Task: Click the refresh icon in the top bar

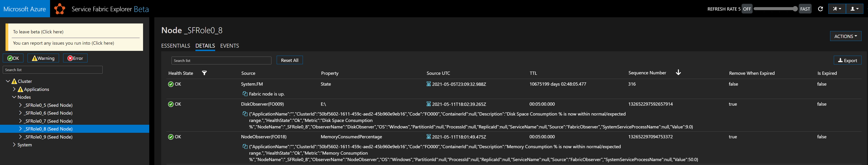Action: click(820, 9)
